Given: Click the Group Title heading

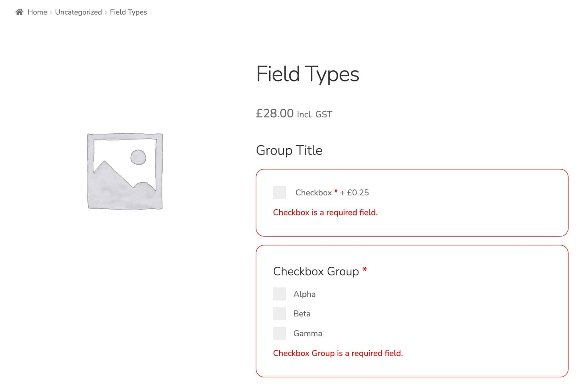Looking at the screenshot, I should click(289, 150).
